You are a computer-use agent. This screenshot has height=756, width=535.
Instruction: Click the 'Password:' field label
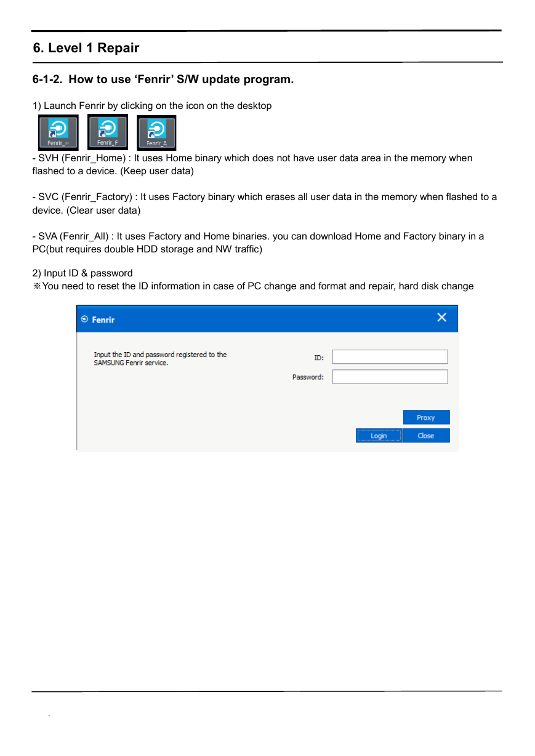pos(308,377)
